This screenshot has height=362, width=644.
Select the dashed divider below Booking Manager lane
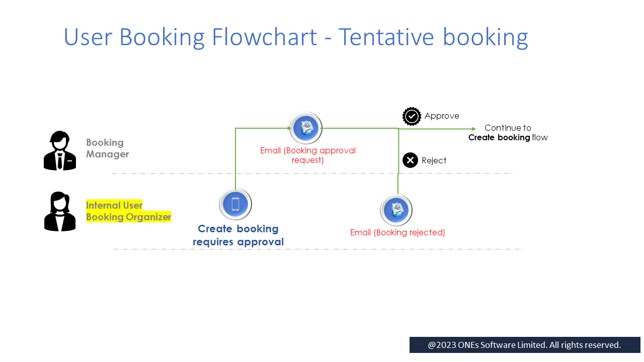point(313,173)
